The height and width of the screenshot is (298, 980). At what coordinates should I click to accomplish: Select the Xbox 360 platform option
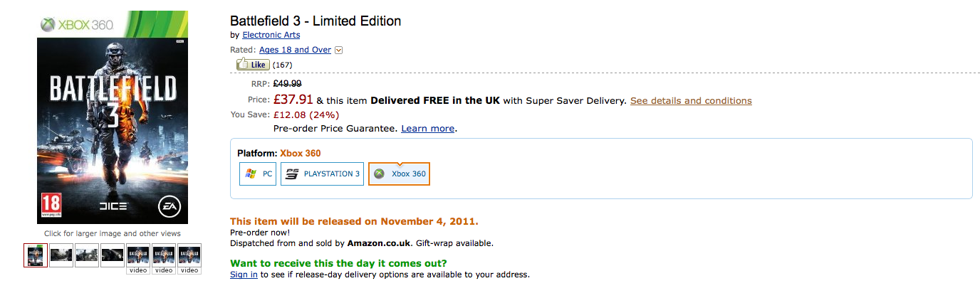click(399, 174)
